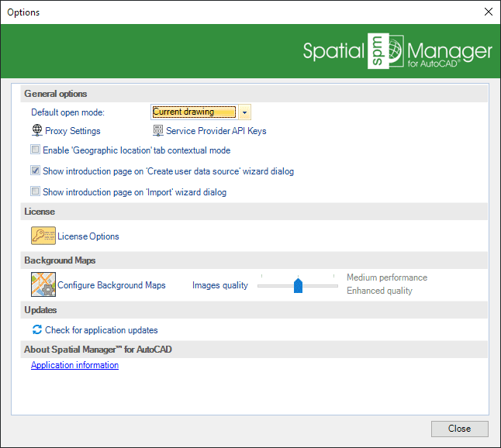Click the Configure Background Maps icon
The image size is (501, 448).
coord(43,285)
